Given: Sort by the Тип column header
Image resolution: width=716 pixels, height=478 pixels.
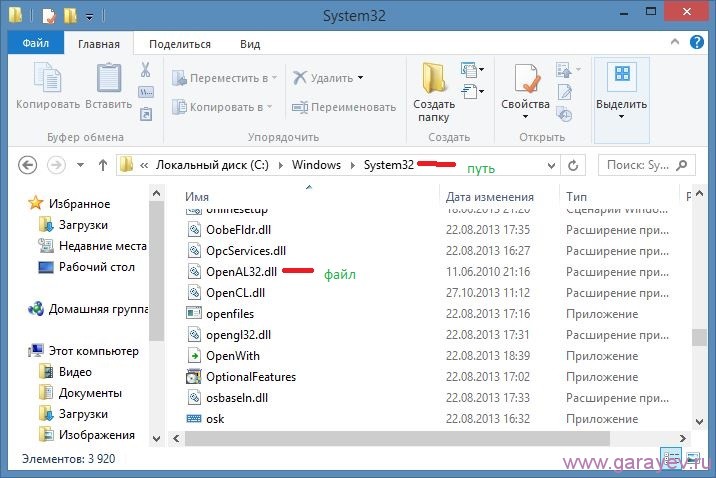Looking at the screenshot, I should coord(576,197).
